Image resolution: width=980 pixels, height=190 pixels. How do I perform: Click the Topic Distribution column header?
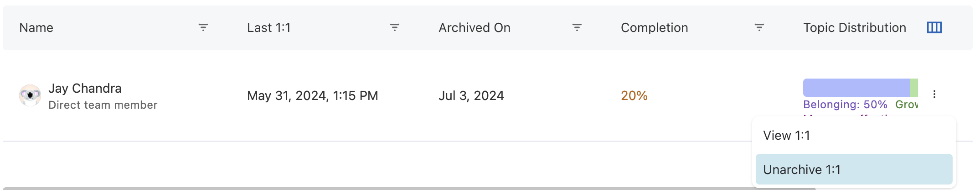[x=854, y=28]
